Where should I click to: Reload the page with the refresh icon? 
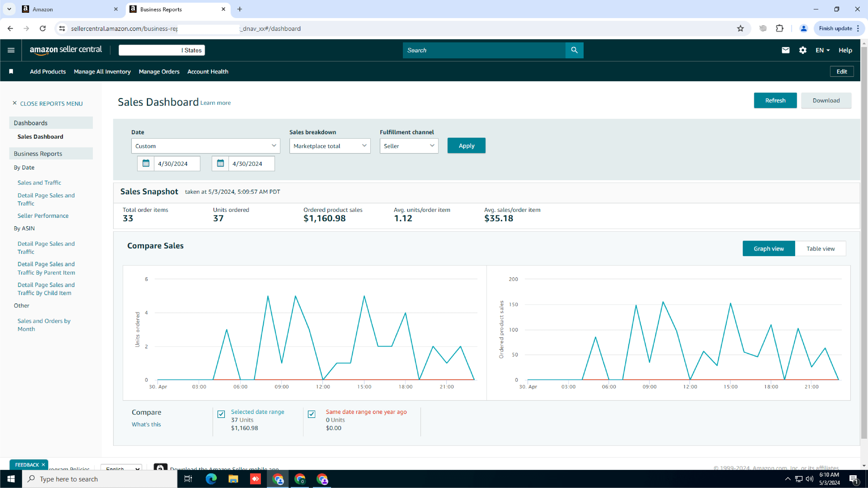(42, 28)
